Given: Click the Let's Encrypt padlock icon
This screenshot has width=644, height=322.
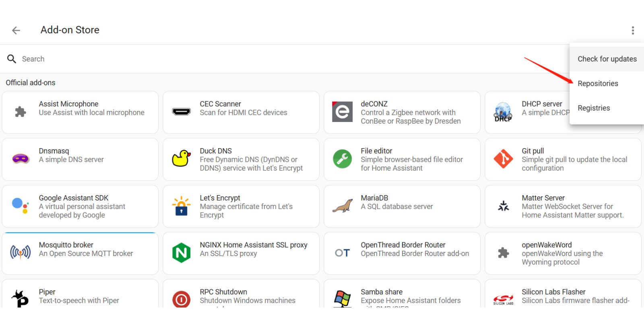Looking at the screenshot, I should pyautogui.click(x=181, y=206).
